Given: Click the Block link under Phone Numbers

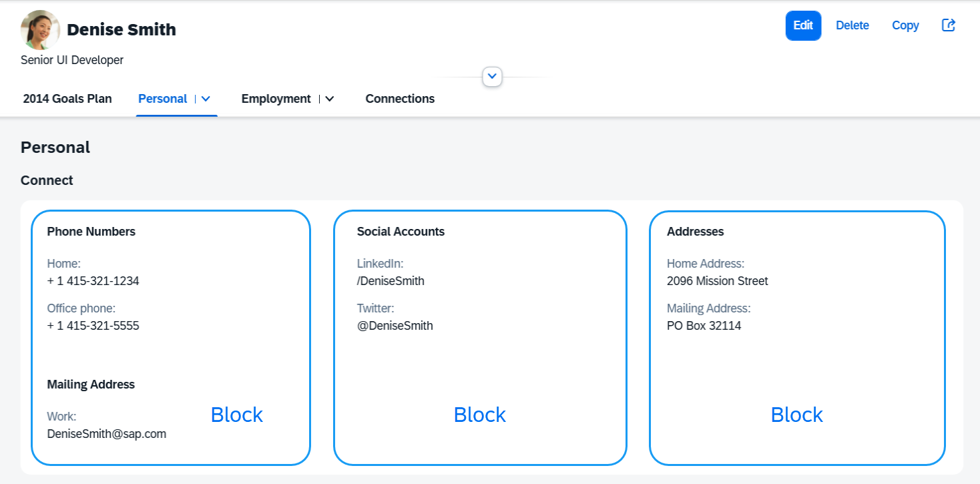Looking at the screenshot, I should coord(237,415).
